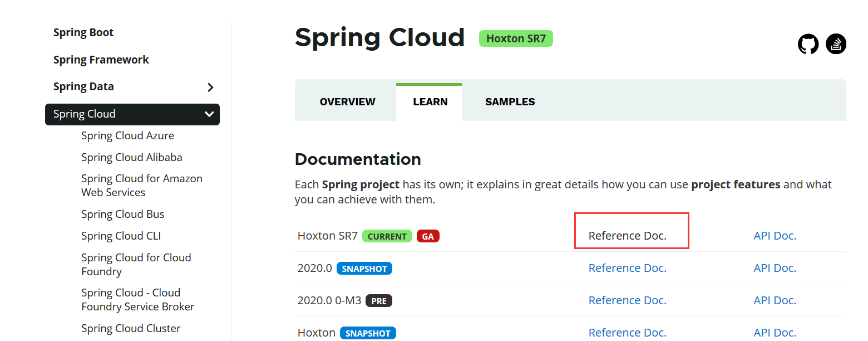Click the Spring Cloud page title
This screenshot has width=868, height=341.
point(380,38)
